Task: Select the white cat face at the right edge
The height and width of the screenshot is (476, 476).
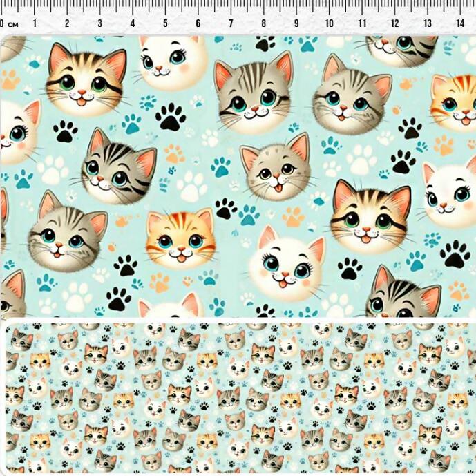Action: coord(450,193)
